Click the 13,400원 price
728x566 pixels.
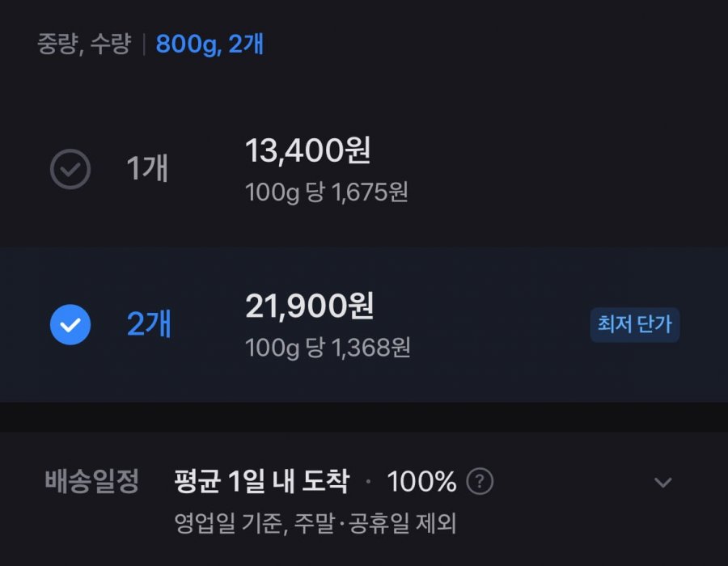coord(308,150)
